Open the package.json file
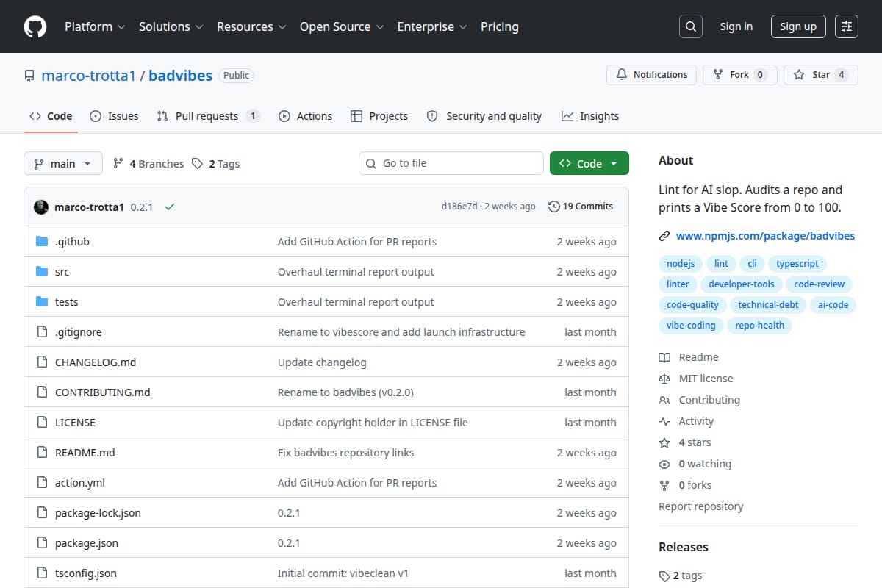Image resolution: width=882 pixels, height=588 pixels. tap(87, 543)
